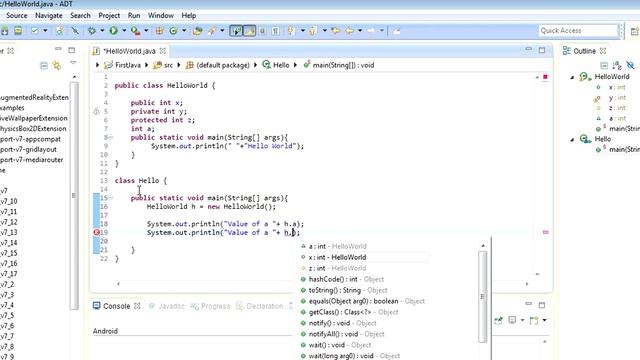Click the Display Selected Console icon
Viewport: 640px width, 360px height.
tap(512, 320)
